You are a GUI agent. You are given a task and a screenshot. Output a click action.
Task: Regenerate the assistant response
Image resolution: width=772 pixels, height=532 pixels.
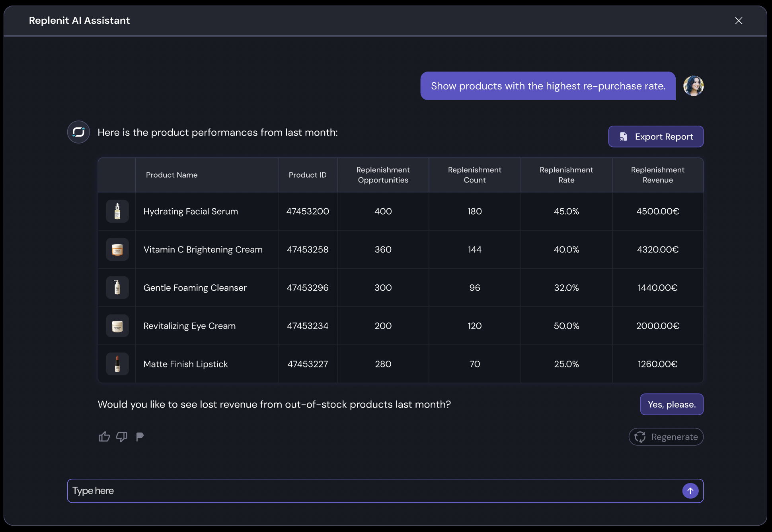[x=666, y=437]
